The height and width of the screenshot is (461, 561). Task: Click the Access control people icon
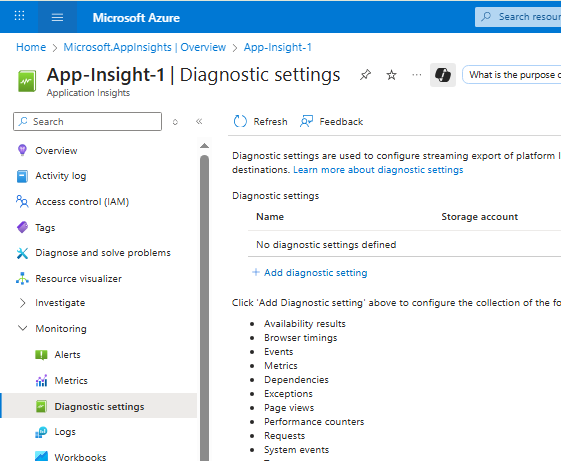[22, 202]
